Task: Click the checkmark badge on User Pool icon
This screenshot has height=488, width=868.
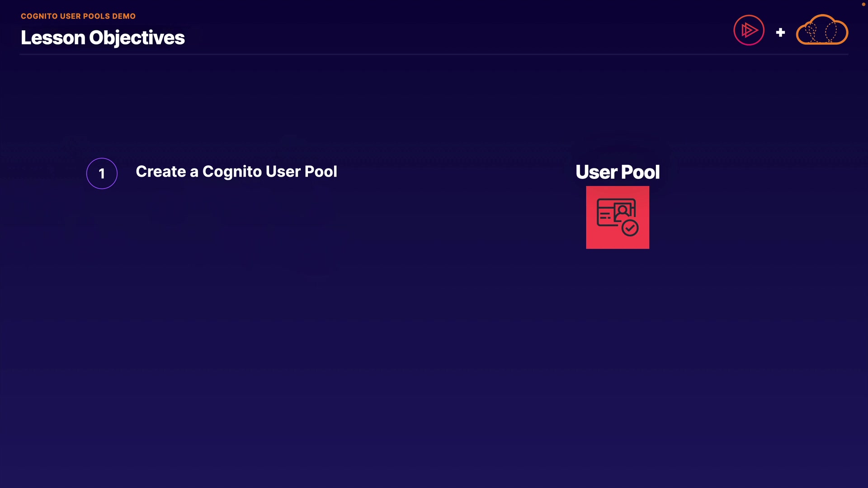Action: 630,228
